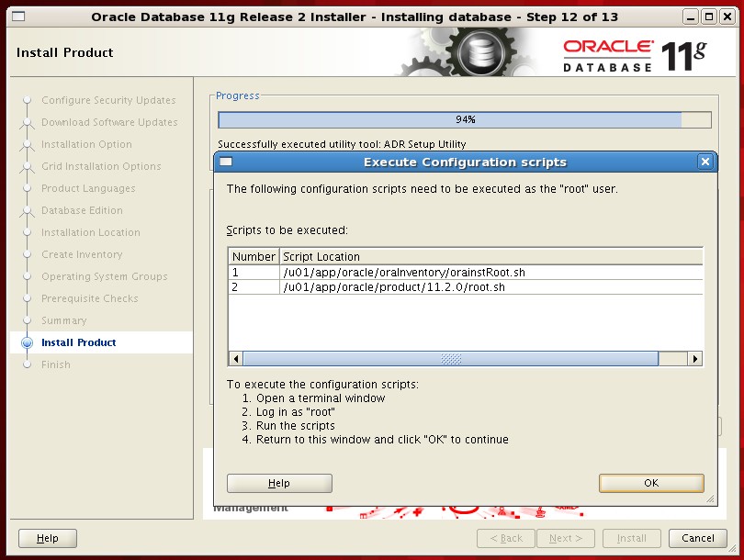Viewport: 744px width, 560px height.
Task: Click row number 2 cell
Action: pos(254,286)
